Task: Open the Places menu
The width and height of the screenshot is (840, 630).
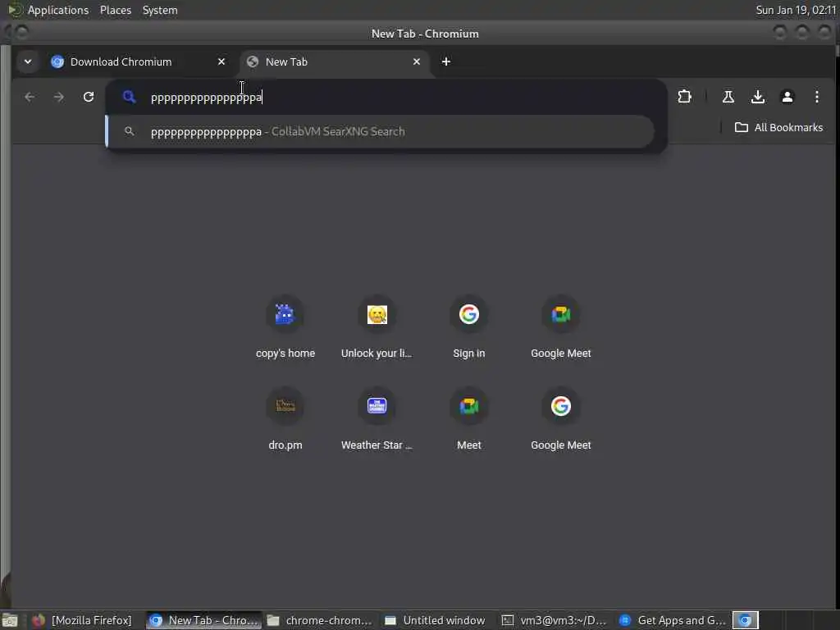Action: coord(115,10)
